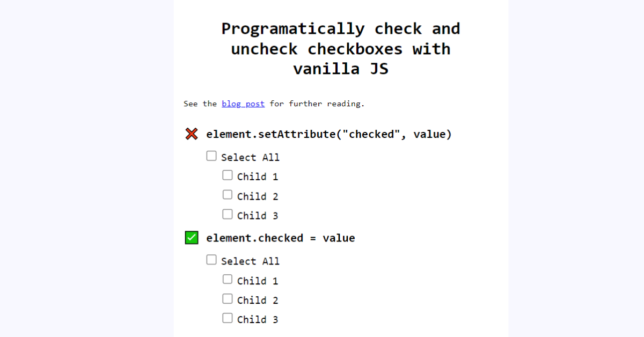Click the Child 1 label in setAttribute group
The image size is (644, 337).
(x=258, y=177)
